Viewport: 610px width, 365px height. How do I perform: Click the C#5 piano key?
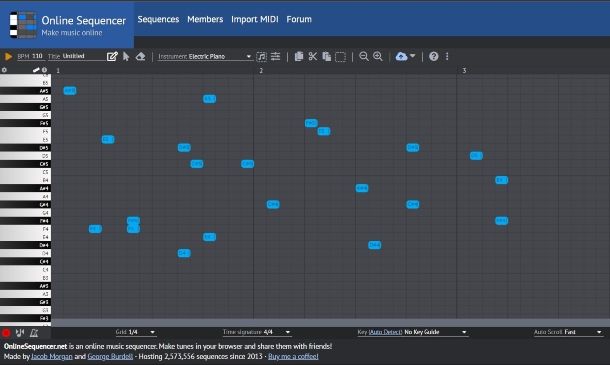25,164
